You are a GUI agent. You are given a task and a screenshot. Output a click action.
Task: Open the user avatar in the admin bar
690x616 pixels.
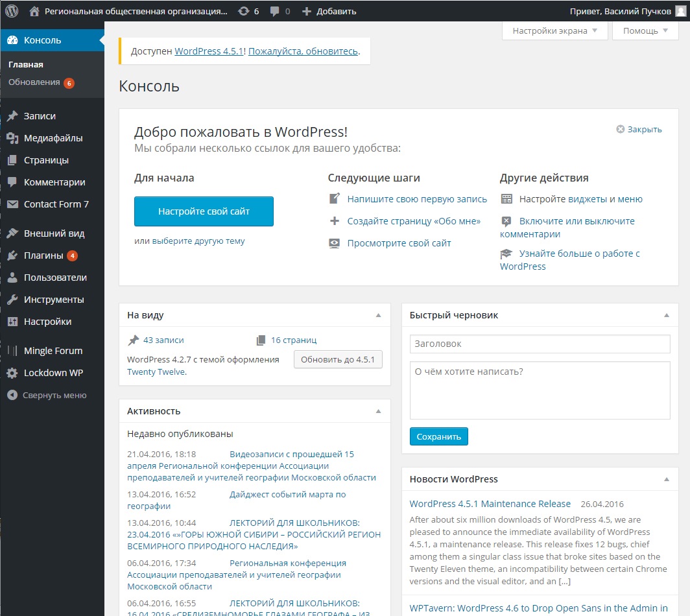point(680,11)
